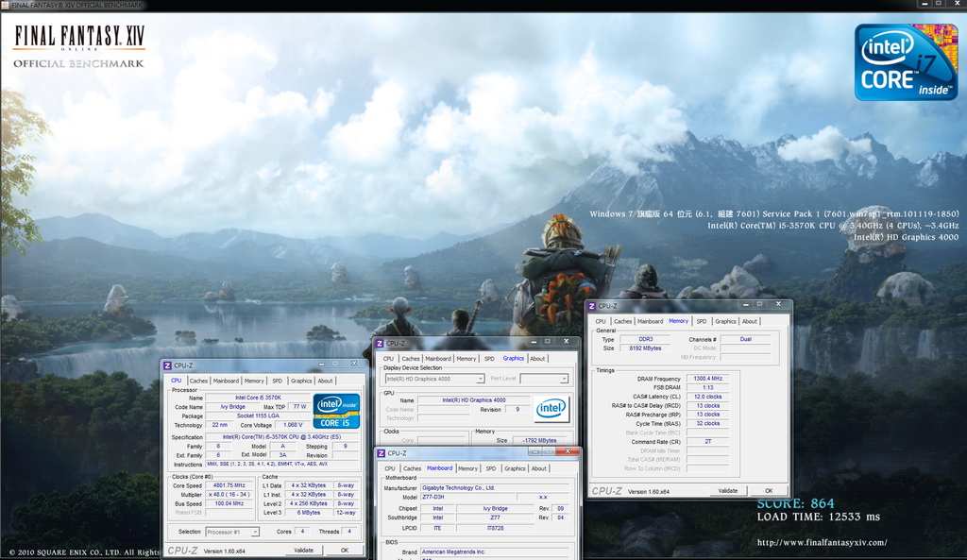Viewport: 967px width, 560px height.
Task: Click the BIOS Brand American Megatrends Inc.
Action: (495, 552)
